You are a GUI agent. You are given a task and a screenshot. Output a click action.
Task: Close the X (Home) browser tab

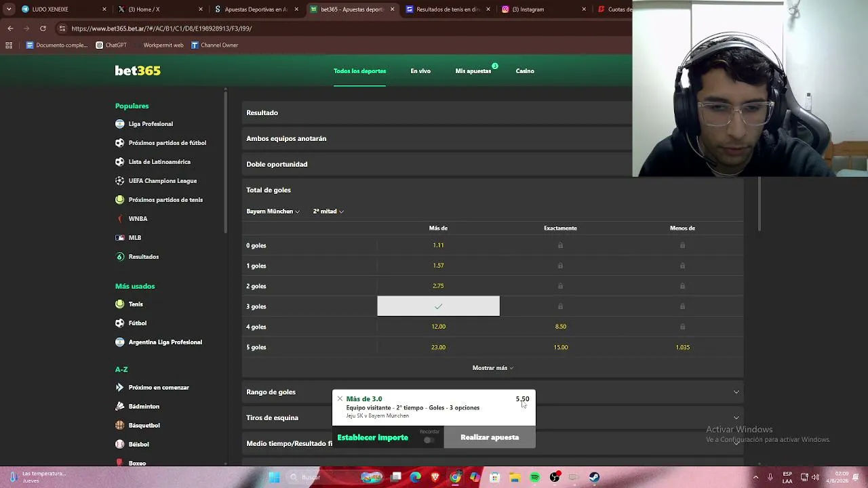201,9
